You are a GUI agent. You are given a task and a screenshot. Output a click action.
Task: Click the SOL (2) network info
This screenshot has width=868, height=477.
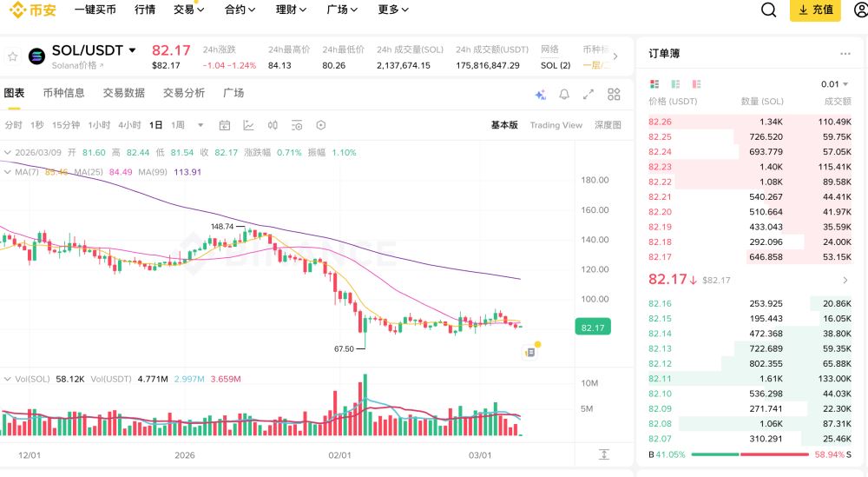[556, 65]
